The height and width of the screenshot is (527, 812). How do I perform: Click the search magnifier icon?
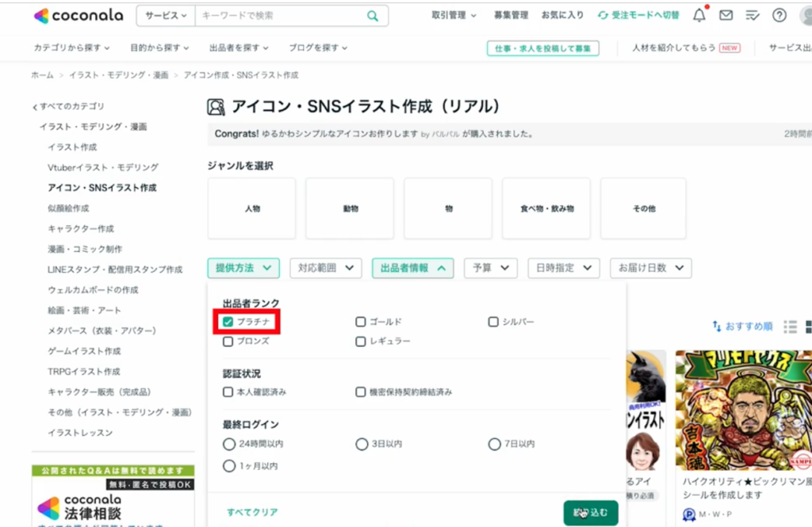(x=372, y=15)
